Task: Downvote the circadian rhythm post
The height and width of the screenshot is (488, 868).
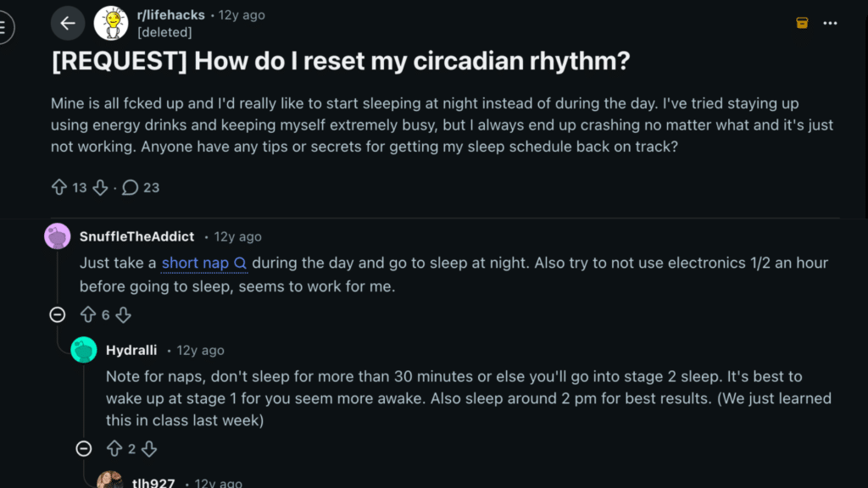Action: 99,187
